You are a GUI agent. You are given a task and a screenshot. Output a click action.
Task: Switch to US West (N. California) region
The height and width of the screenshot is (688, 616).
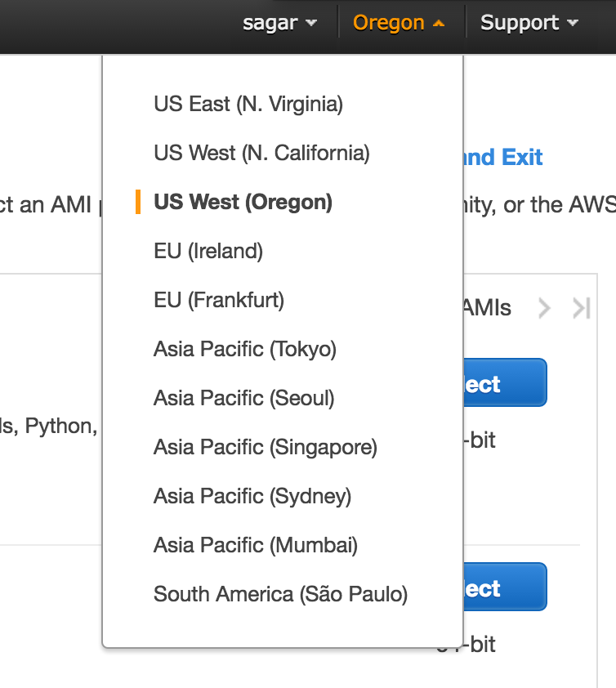[x=261, y=153]
